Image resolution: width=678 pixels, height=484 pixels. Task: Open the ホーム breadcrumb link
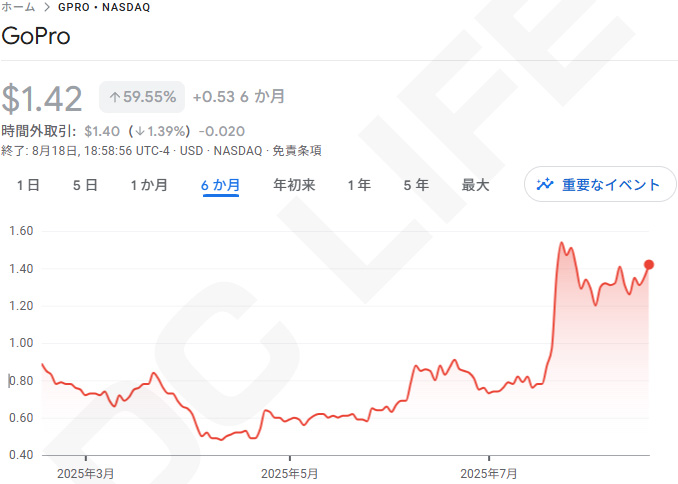[18, 6]
